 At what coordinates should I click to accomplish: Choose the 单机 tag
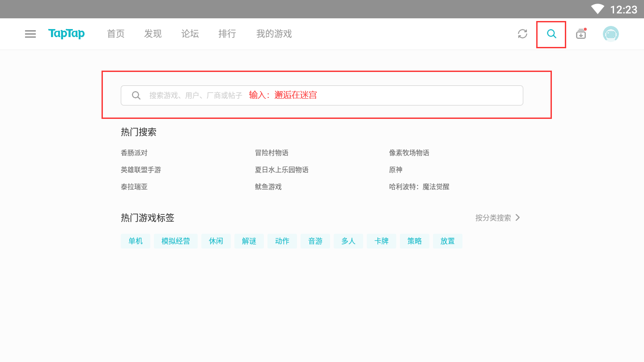(x=136, y=241)
